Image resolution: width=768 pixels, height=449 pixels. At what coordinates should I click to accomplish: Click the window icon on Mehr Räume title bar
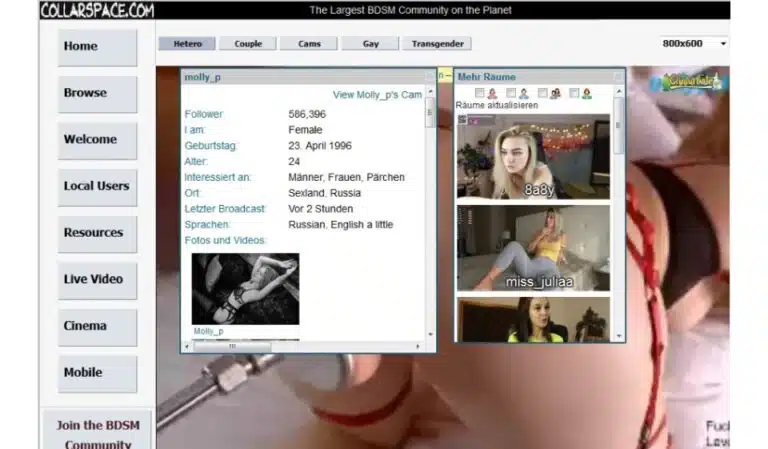click(617, 76)
